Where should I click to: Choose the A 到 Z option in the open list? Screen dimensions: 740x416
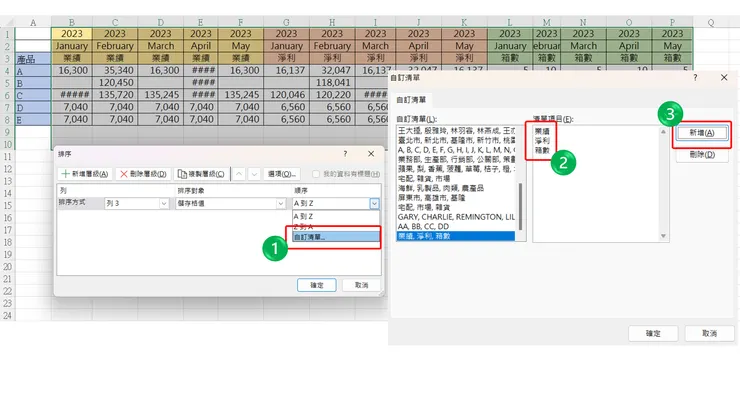[x=336, y=216]
